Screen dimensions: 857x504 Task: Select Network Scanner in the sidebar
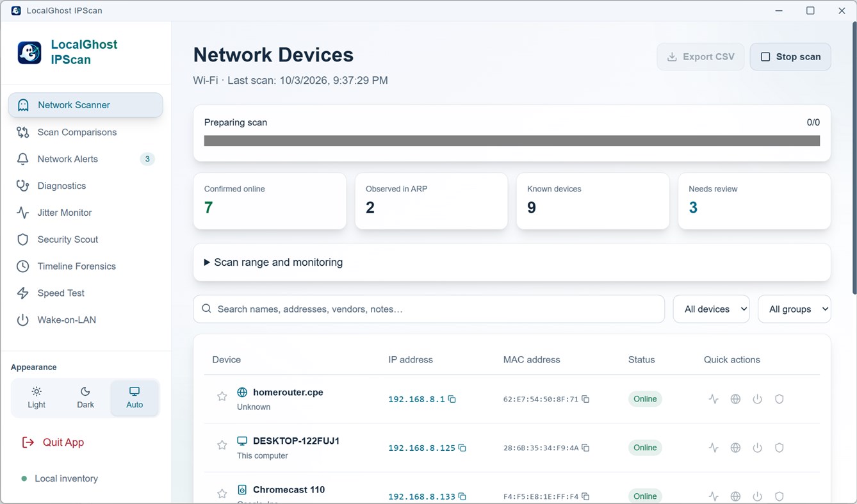pyautogui.click(x=85, y=105)
